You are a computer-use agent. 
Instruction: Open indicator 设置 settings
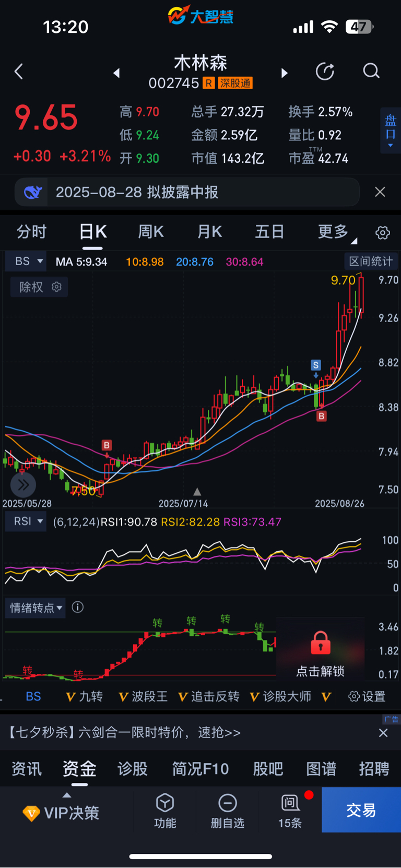[x=367, y=696]
